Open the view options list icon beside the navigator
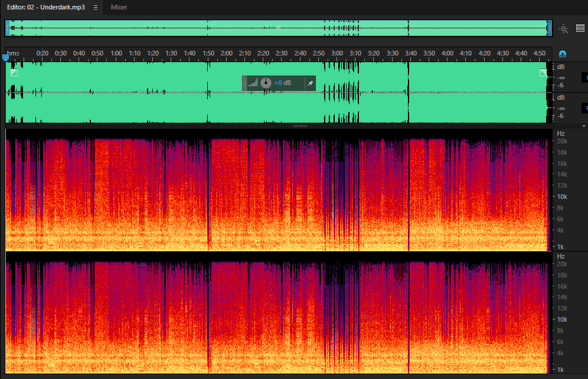This screenshot has width=588, height=379. [x=580, y=28]
